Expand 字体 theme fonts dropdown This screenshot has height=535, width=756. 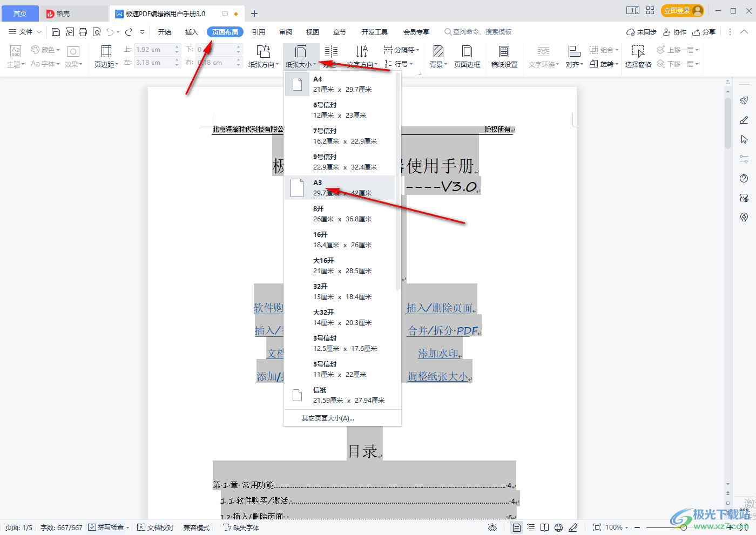(45, 64)
